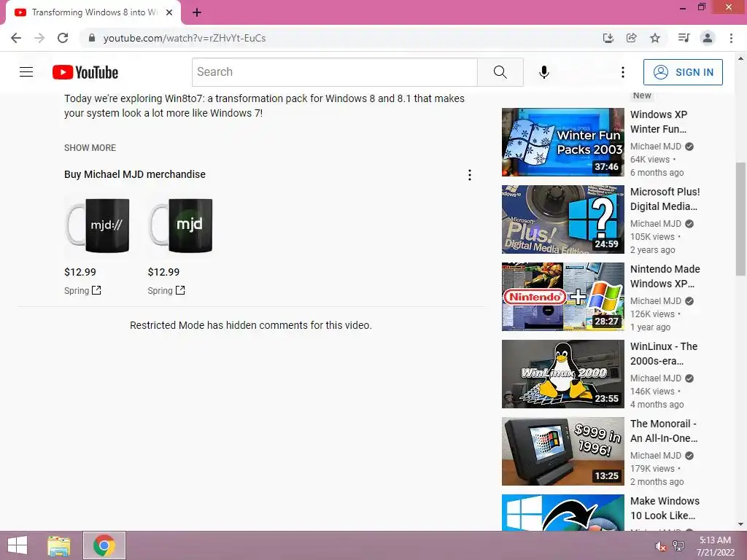Open the network tray icon

(x=678, y=546)
